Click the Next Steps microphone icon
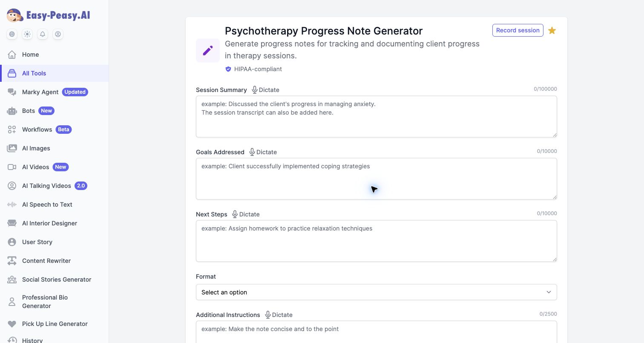The height and width of the screenshot is (343, 644). point(235,214)
